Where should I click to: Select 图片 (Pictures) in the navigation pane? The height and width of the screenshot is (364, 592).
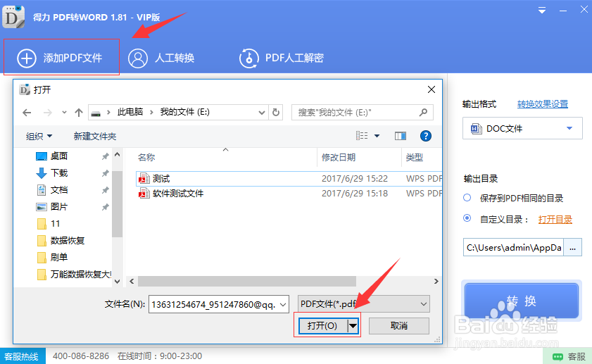(59, 207)
